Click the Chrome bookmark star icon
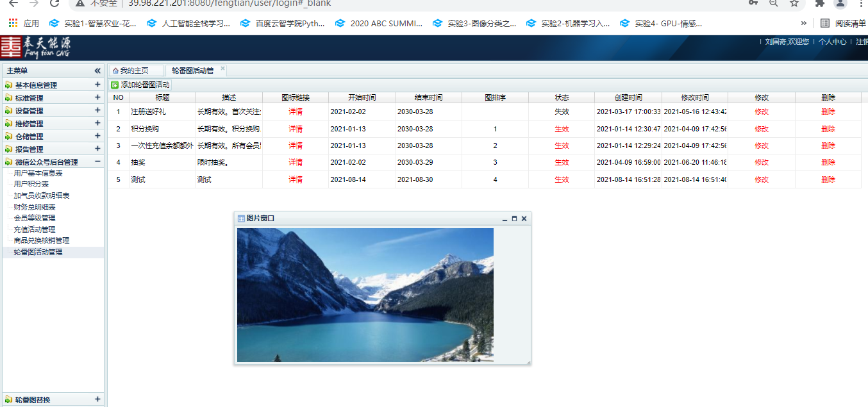The width and height of the screenshot is (868, 407). coord(794,3)
